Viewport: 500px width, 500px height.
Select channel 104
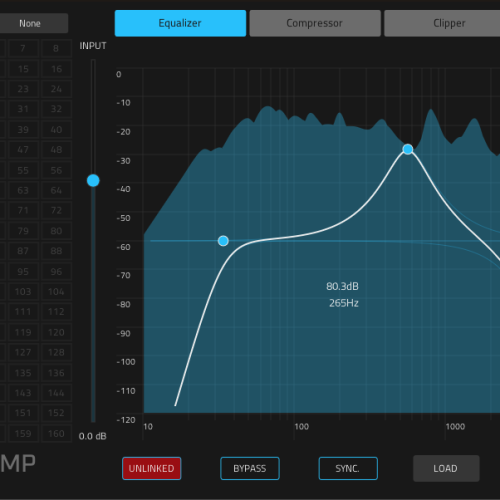[56, 292]
